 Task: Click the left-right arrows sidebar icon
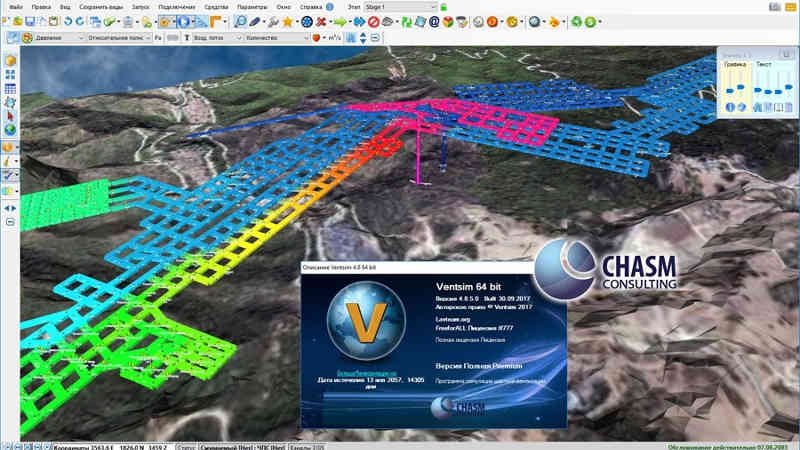(10, 208)
